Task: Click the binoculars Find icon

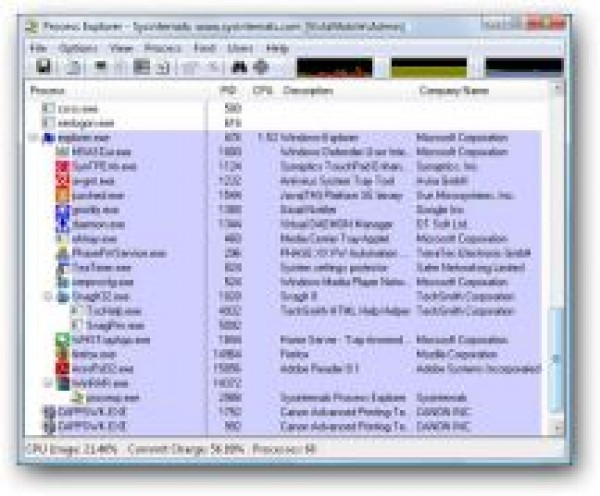Action: coord(240,67)
